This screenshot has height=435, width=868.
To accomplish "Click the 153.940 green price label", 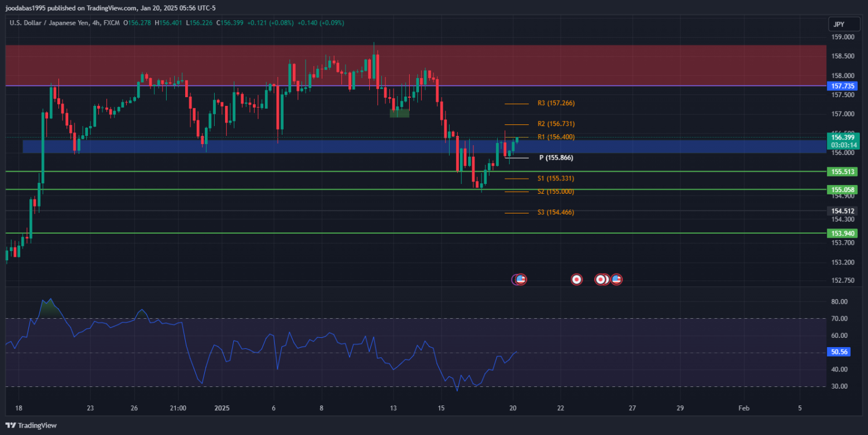I will point(843,233).
